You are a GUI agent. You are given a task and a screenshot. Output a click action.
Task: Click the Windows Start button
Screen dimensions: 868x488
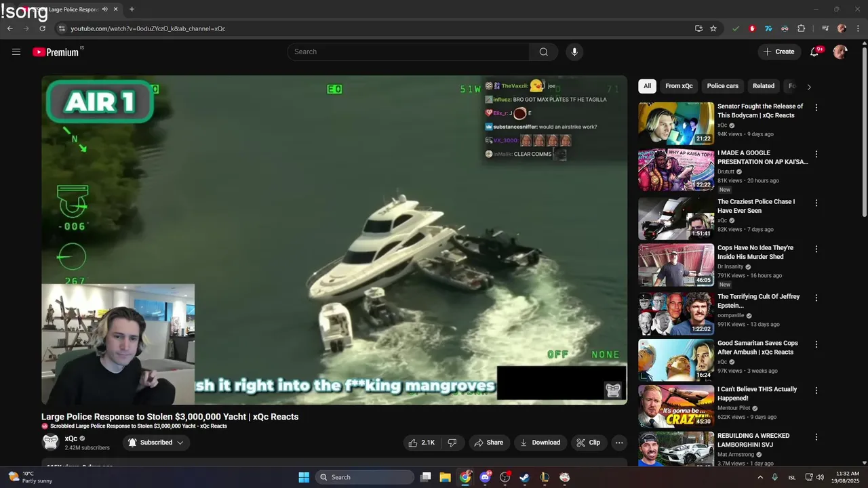[x=304, y=477]
